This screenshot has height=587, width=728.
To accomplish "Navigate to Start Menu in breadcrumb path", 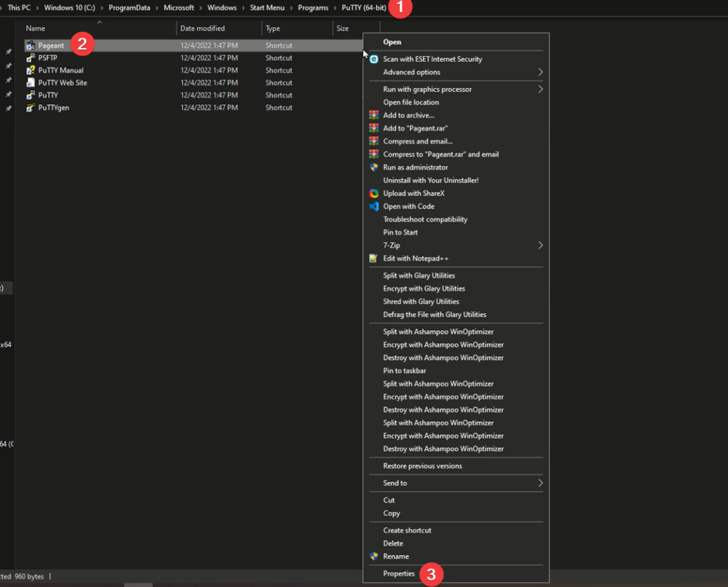I will 267,8.
